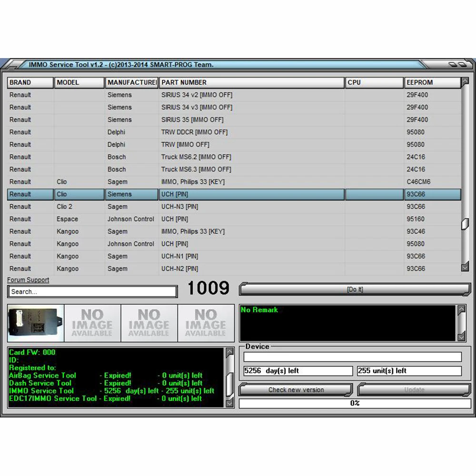Select the 95080 cell in the Kangoo Johnson Control row

[433, 244]
